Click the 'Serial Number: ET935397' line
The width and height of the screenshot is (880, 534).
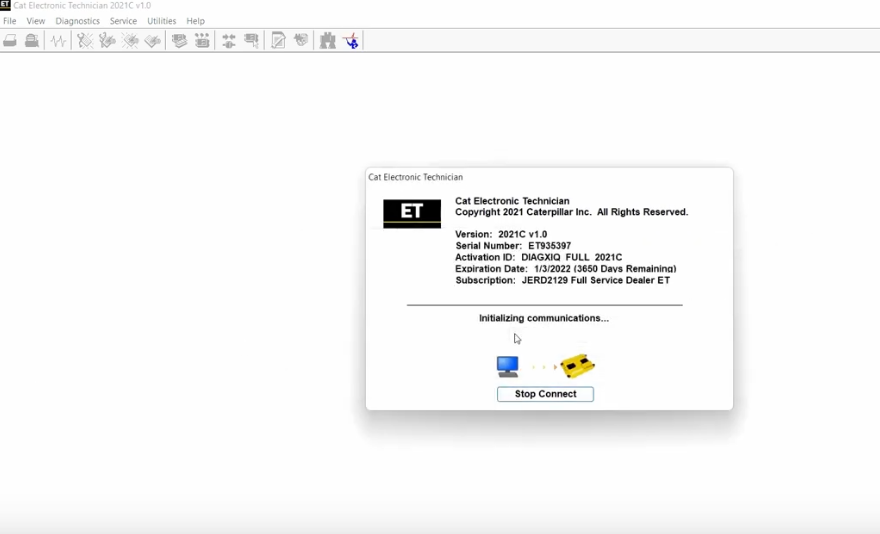(513, 246)
